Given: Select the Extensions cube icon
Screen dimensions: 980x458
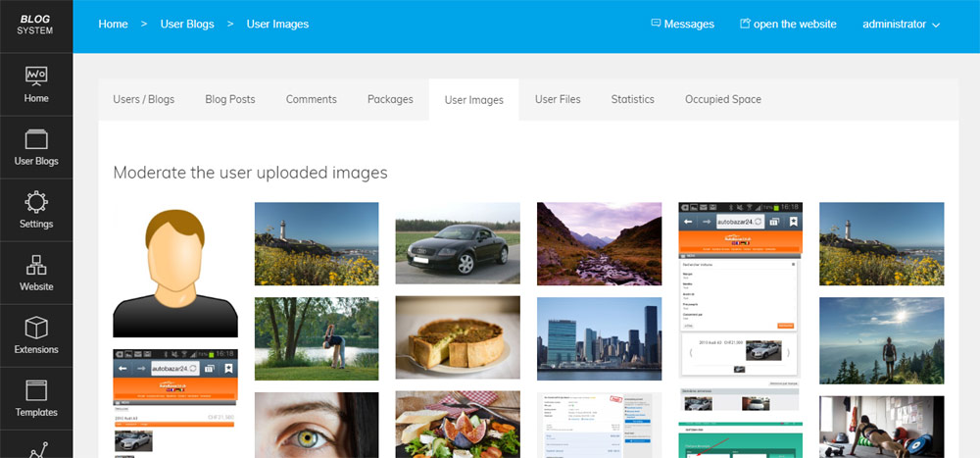Looking at the screenshot, I should 36,328.
